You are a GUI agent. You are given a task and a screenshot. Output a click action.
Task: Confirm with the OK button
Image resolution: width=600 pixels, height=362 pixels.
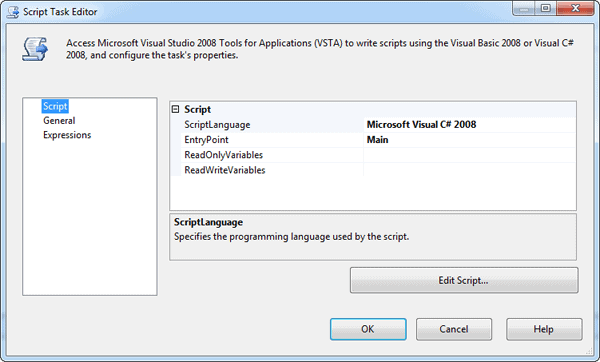(368, 329)
